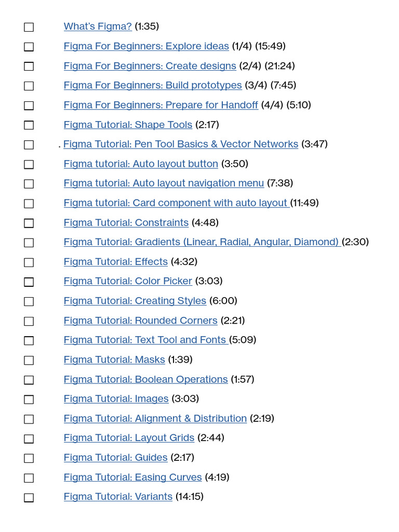Screen dimensions: 399x532
Task: Tick checkbox for Explore ideas lesson
Action: 29,47
